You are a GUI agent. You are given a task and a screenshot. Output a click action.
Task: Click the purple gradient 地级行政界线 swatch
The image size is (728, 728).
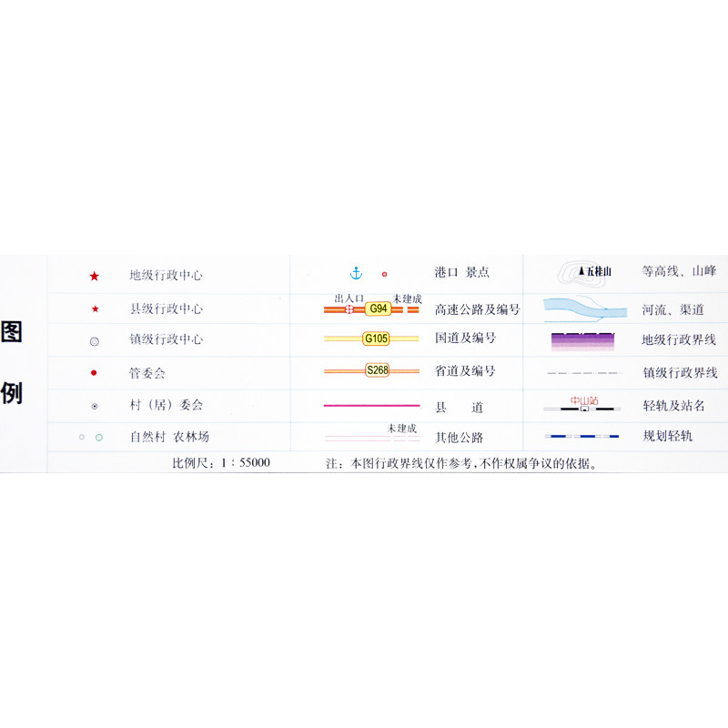[582, 342]
